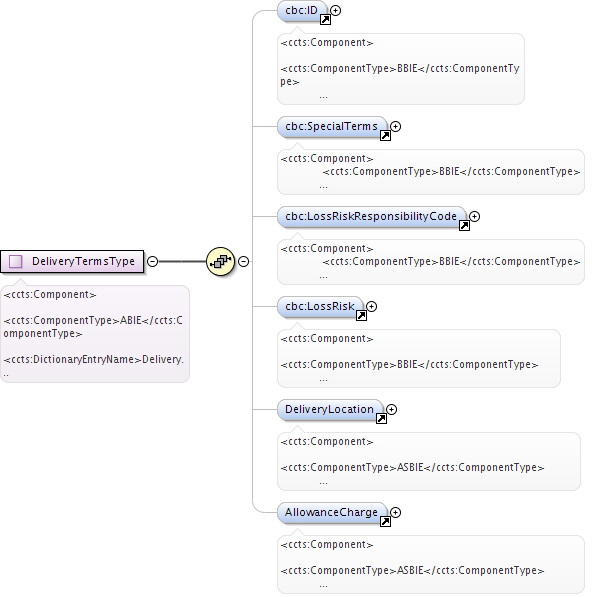This screenshot has height=597, width=592.
Task: Select the DeliveryTermsType complex type box
Action: coord(72,262)
